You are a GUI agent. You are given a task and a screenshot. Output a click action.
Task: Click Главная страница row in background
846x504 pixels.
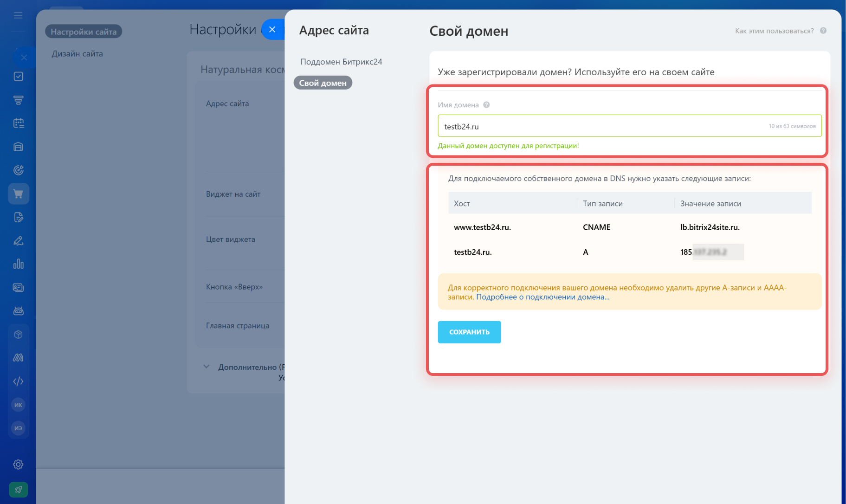click(238, 326)
